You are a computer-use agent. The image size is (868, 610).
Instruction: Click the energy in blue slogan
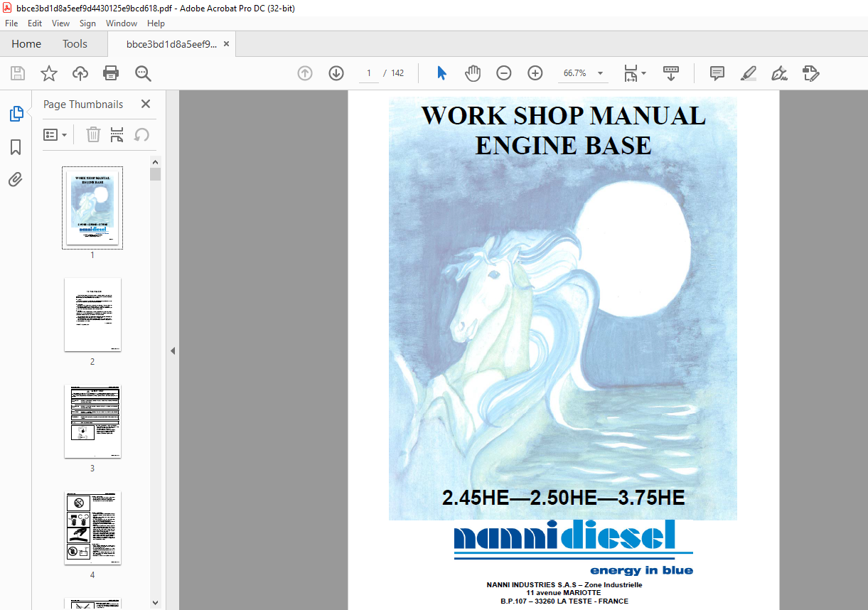point(641,570)
